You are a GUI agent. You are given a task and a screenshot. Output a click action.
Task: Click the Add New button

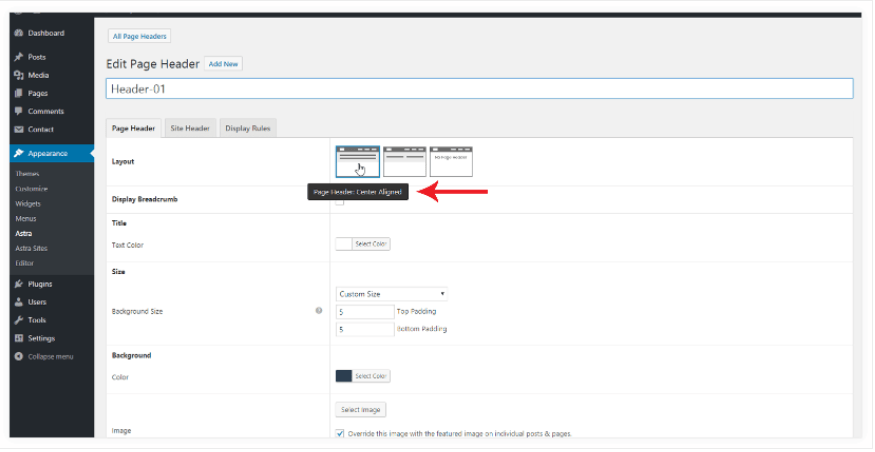pyautogui.click(x=223, y=64)
